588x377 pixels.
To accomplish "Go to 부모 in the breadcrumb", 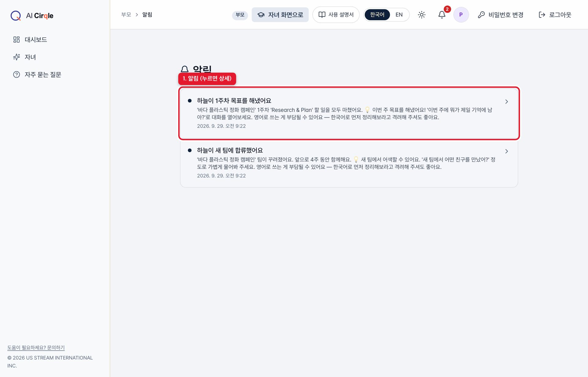I will pyautogui.click(x=126, y=14).
